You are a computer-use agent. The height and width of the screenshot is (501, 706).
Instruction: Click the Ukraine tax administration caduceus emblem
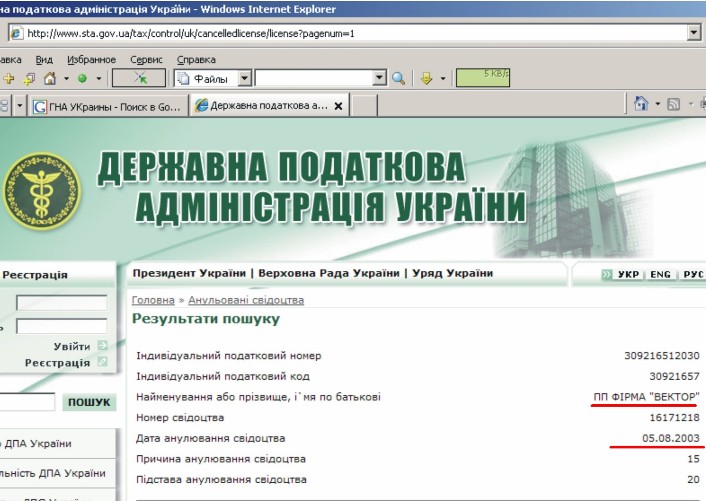coord(42,191)
